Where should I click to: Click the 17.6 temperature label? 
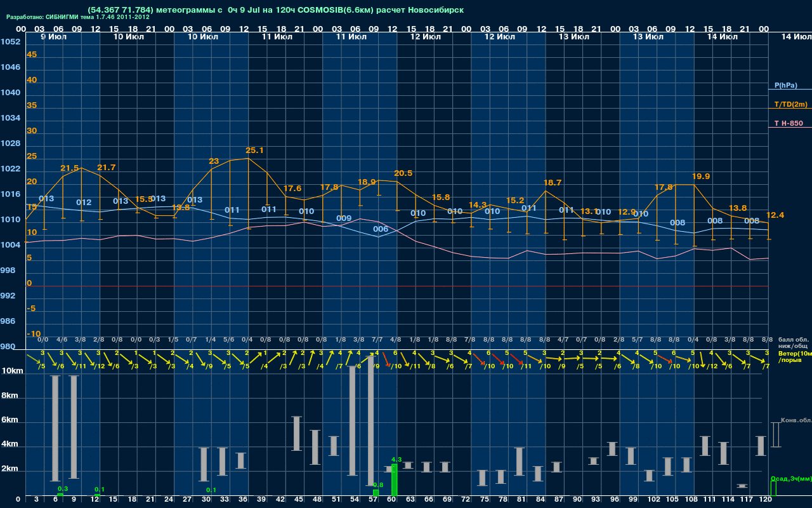(292, 189)
